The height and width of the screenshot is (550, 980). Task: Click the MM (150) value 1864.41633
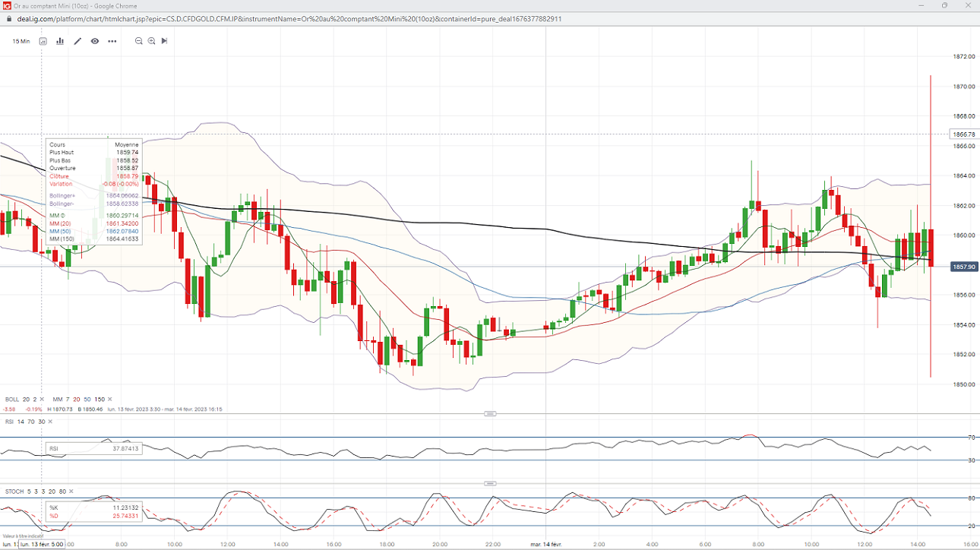click(x=124, y=239)
